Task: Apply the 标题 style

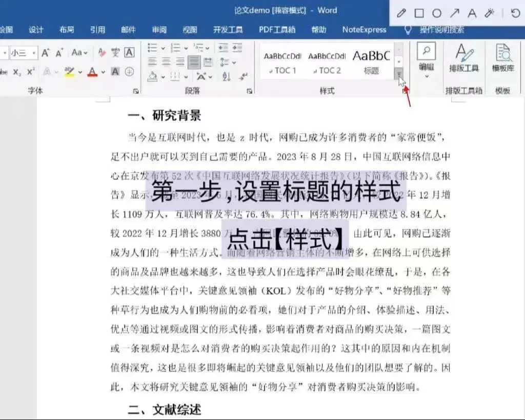Action: [x=371, y=62]
